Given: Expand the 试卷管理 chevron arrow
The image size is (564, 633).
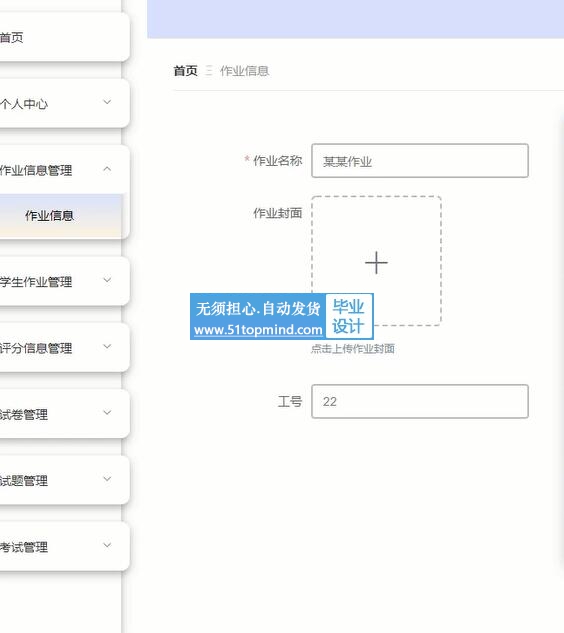Looking at the screenshot, I should 107,413.
